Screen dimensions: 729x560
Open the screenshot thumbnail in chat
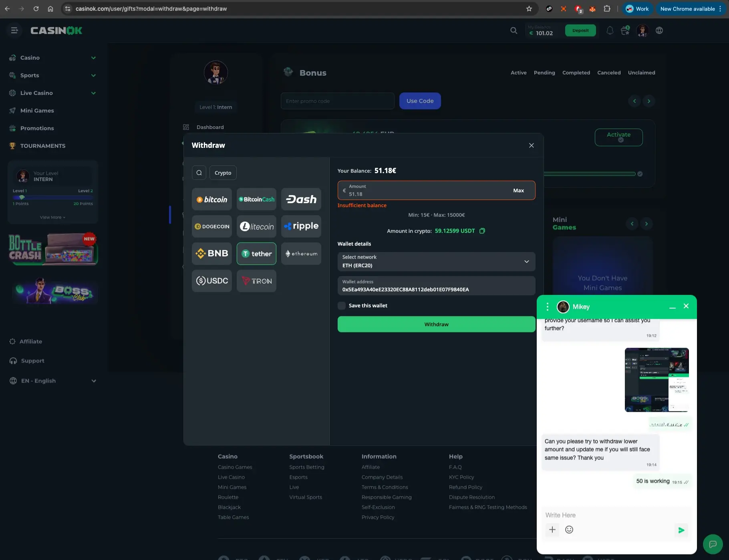(x=657, y=380)
